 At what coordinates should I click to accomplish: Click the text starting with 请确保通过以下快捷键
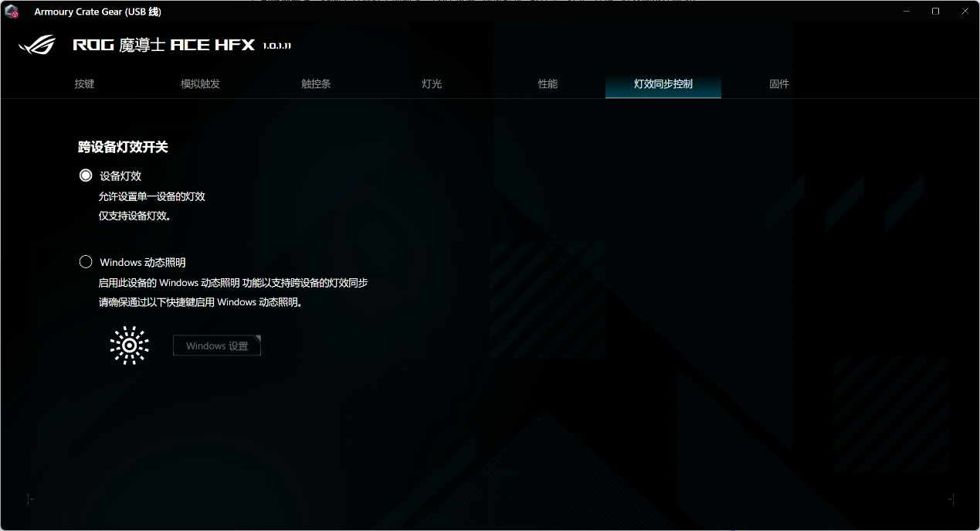pyautogui.click(x=200, y=302)
